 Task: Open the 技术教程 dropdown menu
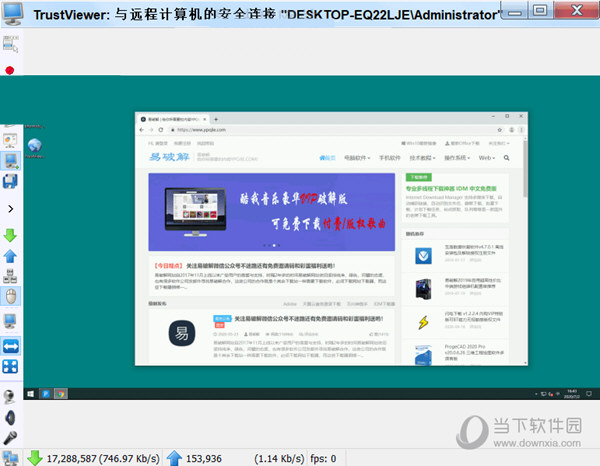coord(422,158)
